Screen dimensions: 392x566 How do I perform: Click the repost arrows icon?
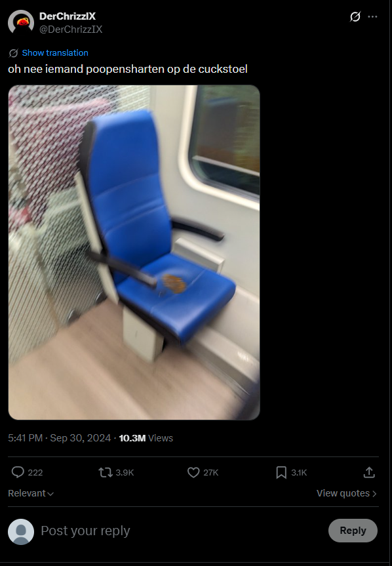(x=106, y=472)
